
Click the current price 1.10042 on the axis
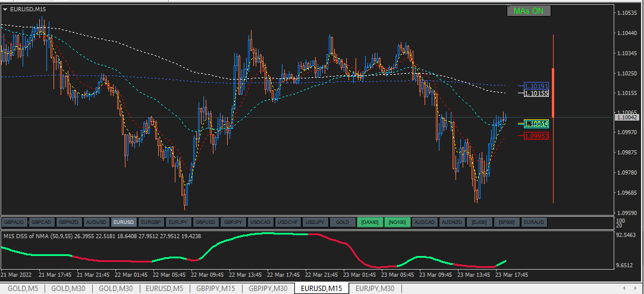coord(626,117)
